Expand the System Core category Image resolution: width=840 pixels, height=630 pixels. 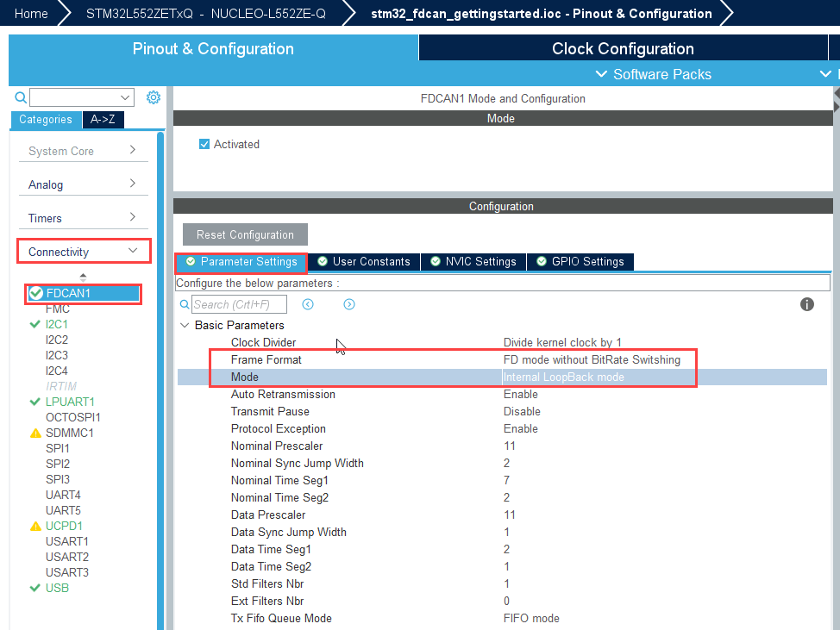tap(83, 151)
